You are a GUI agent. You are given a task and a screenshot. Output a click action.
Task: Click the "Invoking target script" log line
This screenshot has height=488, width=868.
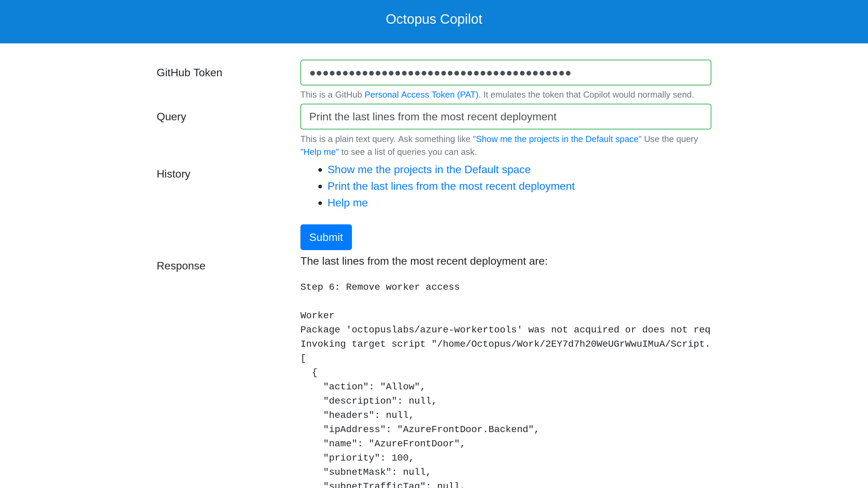point(505,344)
